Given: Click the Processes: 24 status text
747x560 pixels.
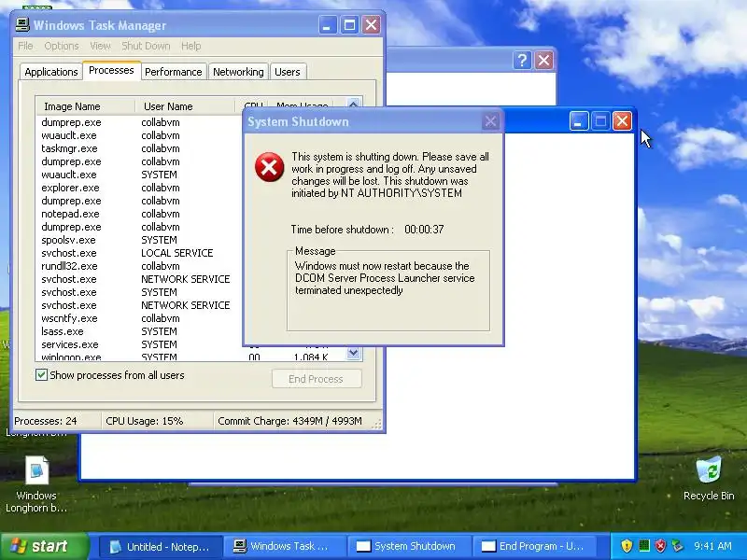Looking at the screenshot, I should (45, 421).
